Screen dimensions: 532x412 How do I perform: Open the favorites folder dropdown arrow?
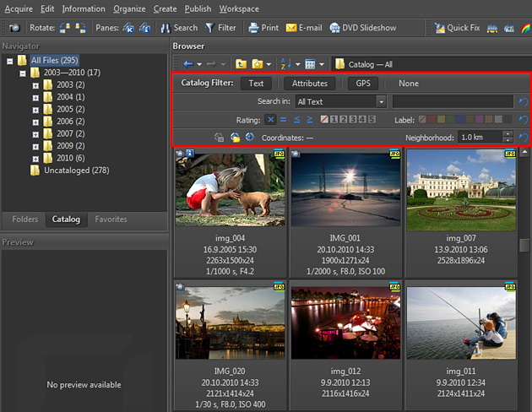(x=269, y=64)
